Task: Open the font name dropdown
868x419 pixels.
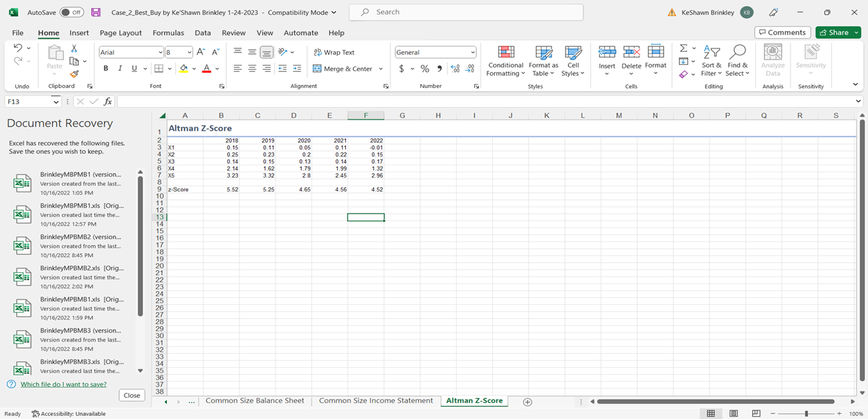Action: (161, 51)
